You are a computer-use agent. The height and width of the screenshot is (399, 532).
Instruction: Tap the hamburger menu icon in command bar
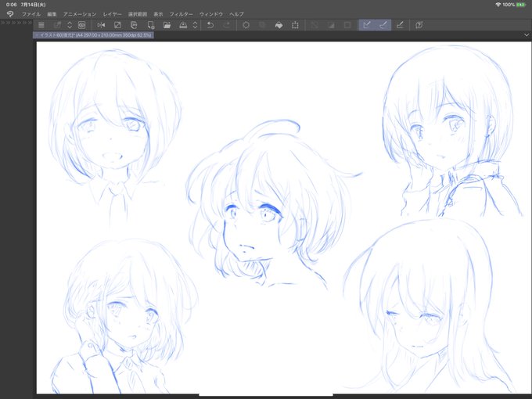point(41,25)
